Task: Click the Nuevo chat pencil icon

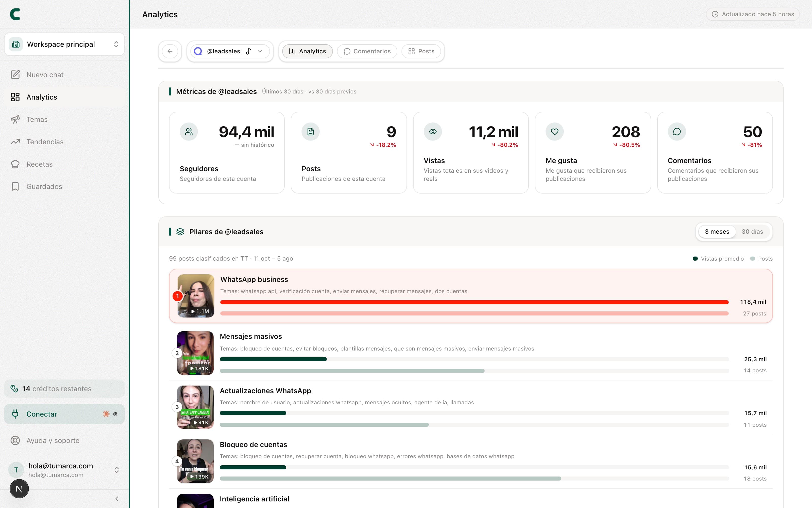Action: [15, 75]
